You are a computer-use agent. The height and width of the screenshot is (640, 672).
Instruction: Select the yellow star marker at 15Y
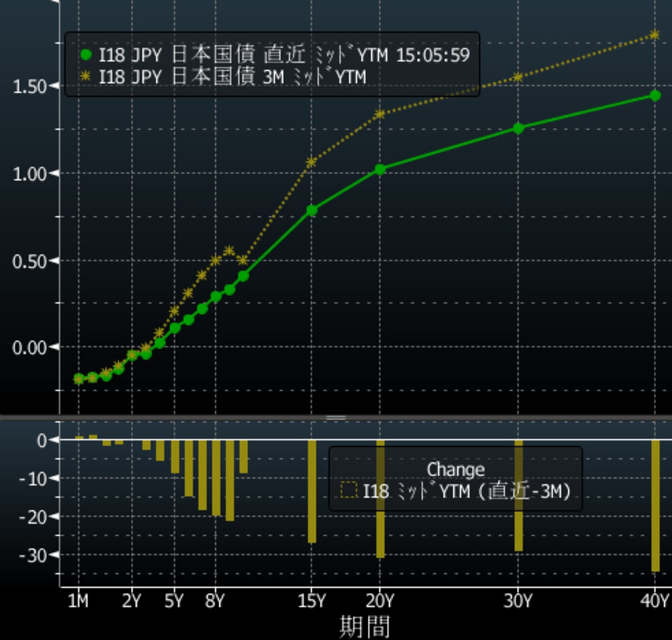click(x=312, y=161)
